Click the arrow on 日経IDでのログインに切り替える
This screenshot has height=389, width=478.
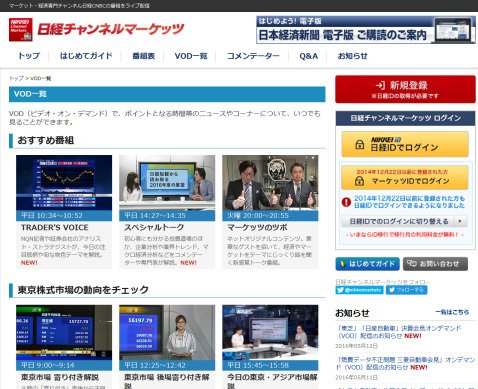(x=460, y=221)
